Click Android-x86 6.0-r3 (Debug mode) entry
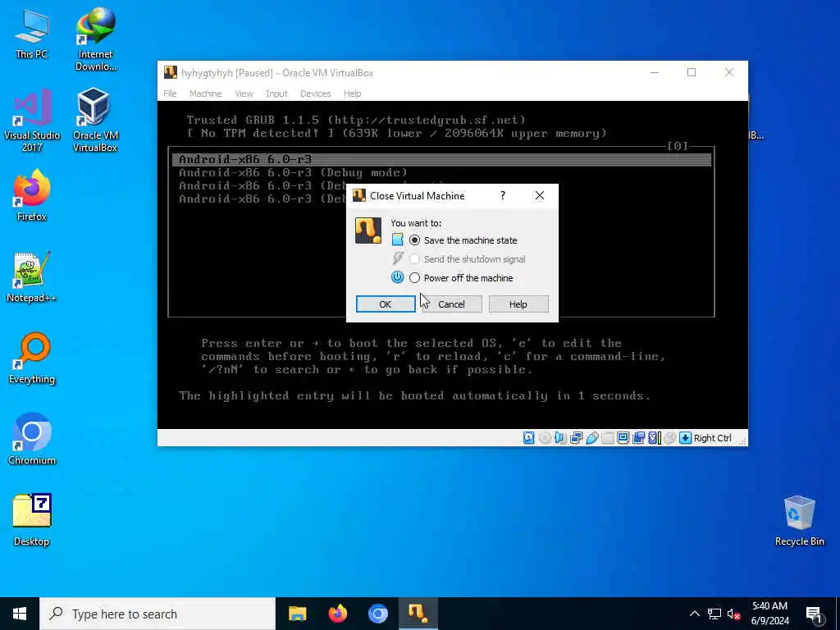 [293, 172]
